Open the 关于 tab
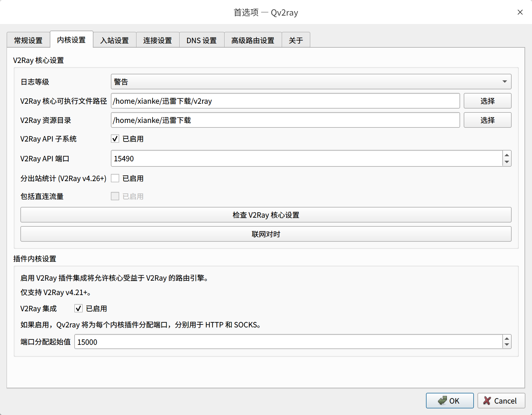This screenshot has height=415, width=532. [x=296, y=40]
